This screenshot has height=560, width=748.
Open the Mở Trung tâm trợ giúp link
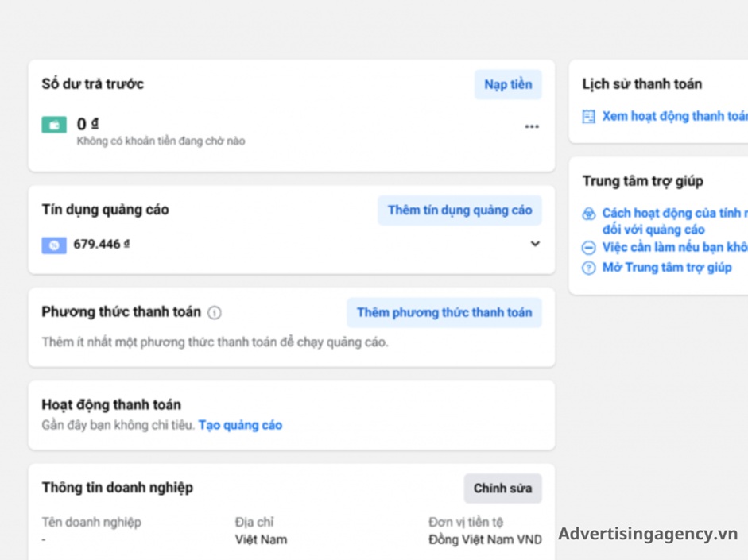point(667,268)
